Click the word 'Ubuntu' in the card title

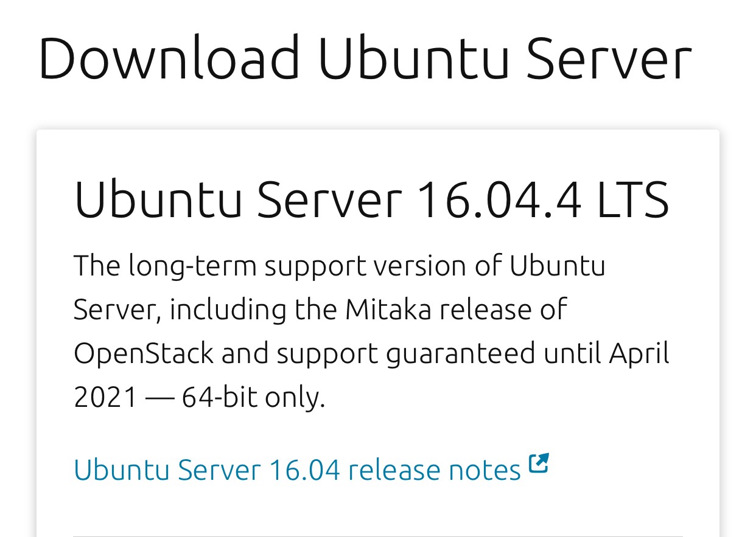pyautogui.click(x=158, y=199)
